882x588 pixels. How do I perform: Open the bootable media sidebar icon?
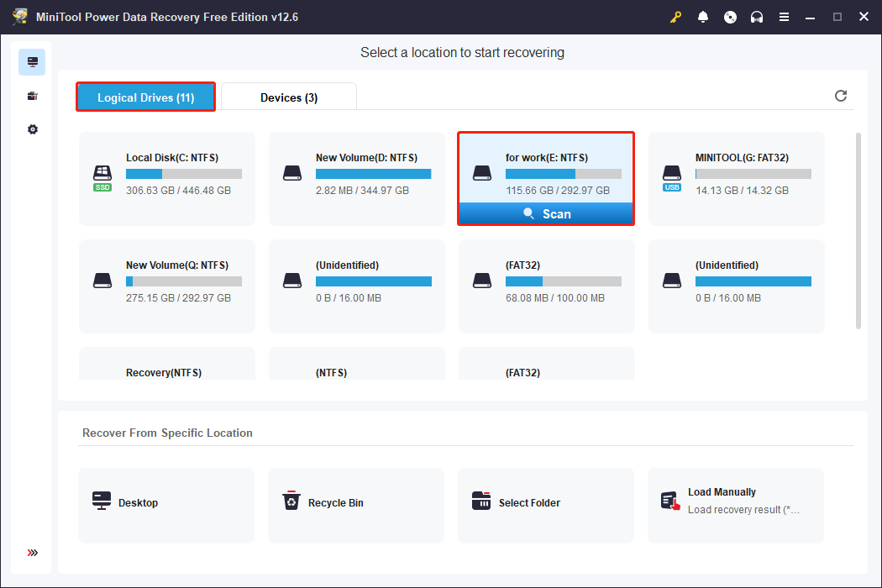point(31,95)
